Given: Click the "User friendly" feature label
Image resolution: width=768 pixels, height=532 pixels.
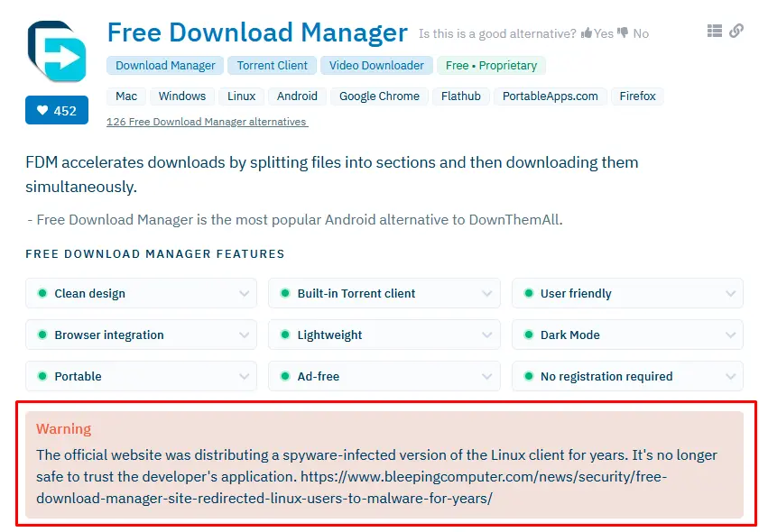Looking at the screenshot, I should (x=576, y=294).
